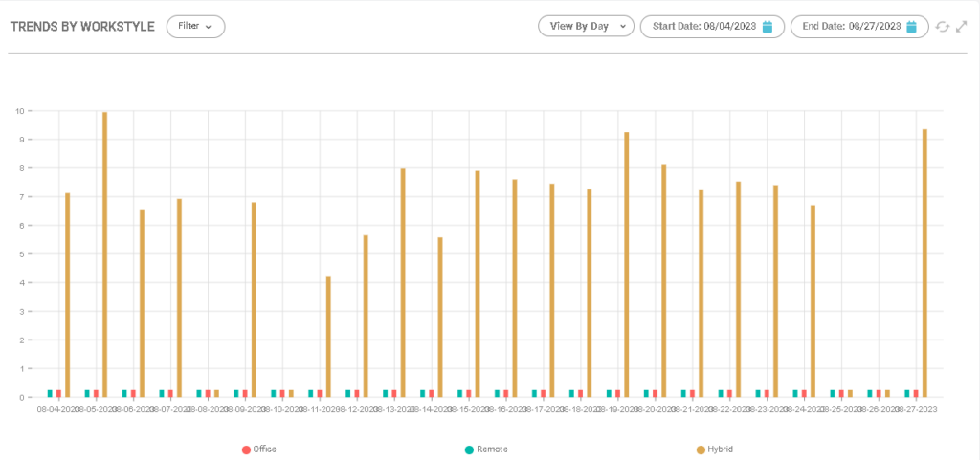Image resolution: width=980 pixels, height=460 pixels.
Task: Toggle the Office series in legend
Action: pos(259,449)
